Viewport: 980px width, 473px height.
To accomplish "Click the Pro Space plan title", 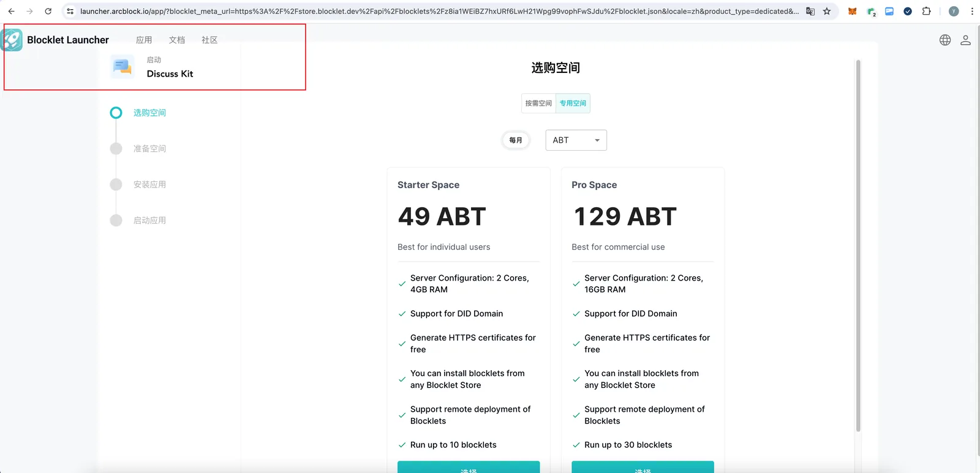I will [594, 185].
